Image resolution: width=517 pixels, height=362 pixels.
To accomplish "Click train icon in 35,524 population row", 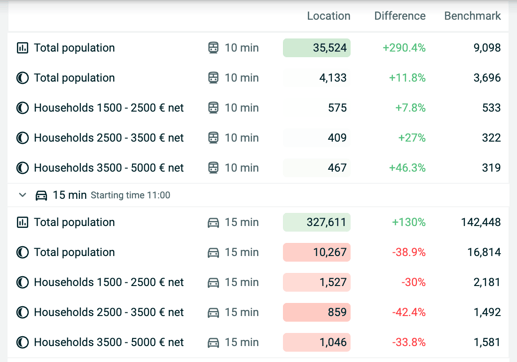I will [213, 48].
